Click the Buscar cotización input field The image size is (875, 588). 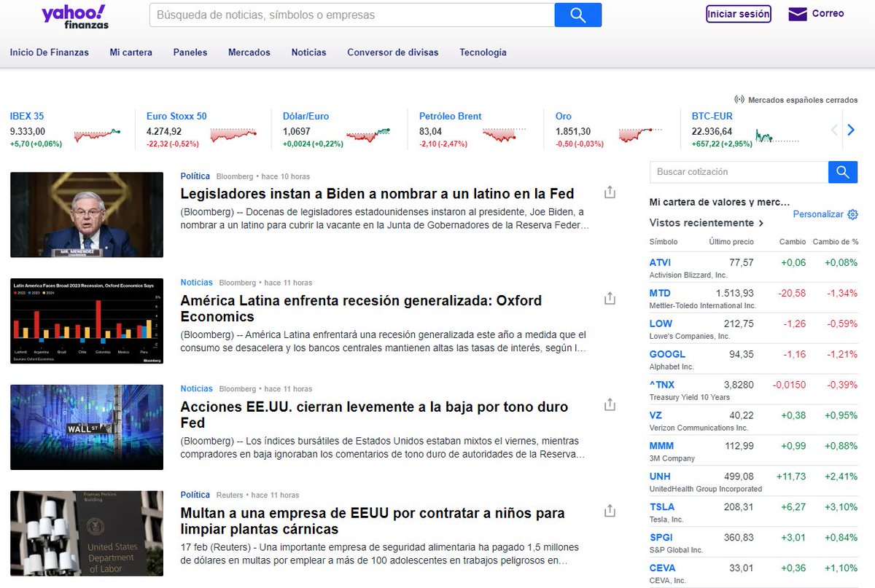point(739,172)
